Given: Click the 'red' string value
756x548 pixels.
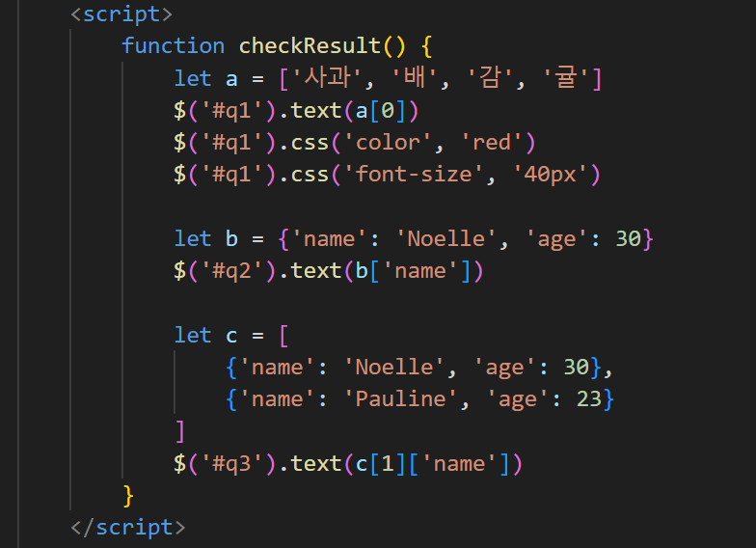Looking at the screenshot, I should click(492, 143).
